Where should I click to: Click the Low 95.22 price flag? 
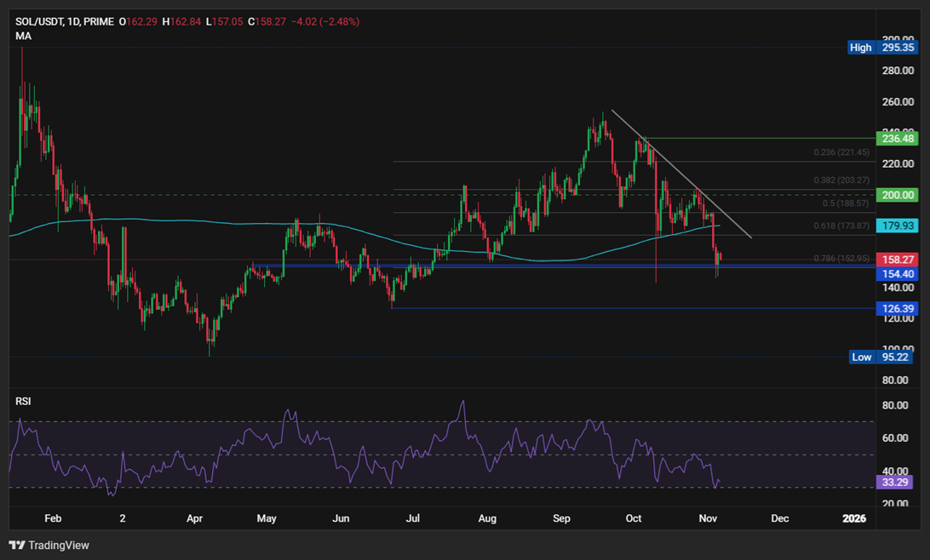click(x=882, y=357)
